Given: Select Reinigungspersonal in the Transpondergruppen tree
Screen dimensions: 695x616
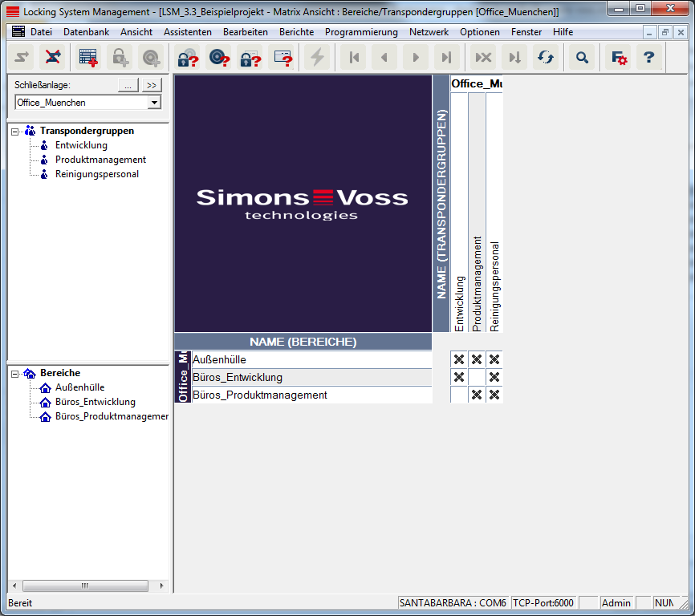Looking at the screenshot, I should click(x=96, y=174).
